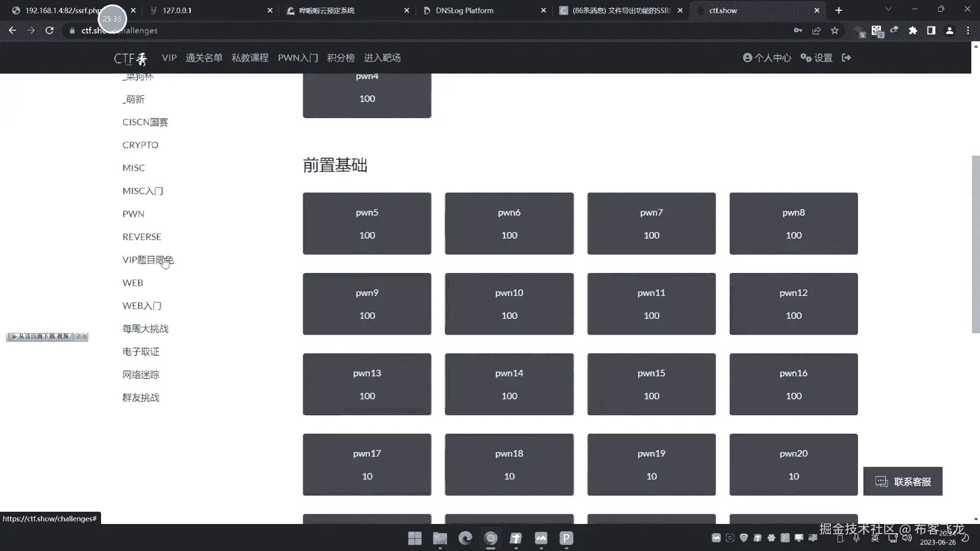Switch to 127.0.0.1 tab
This screenshot has width=980, height=551.
tap(177, 10)
